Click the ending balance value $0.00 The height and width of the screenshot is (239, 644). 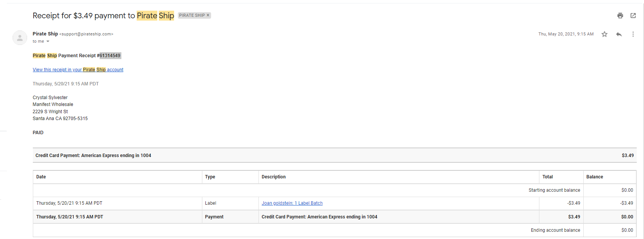coord(627,230)
